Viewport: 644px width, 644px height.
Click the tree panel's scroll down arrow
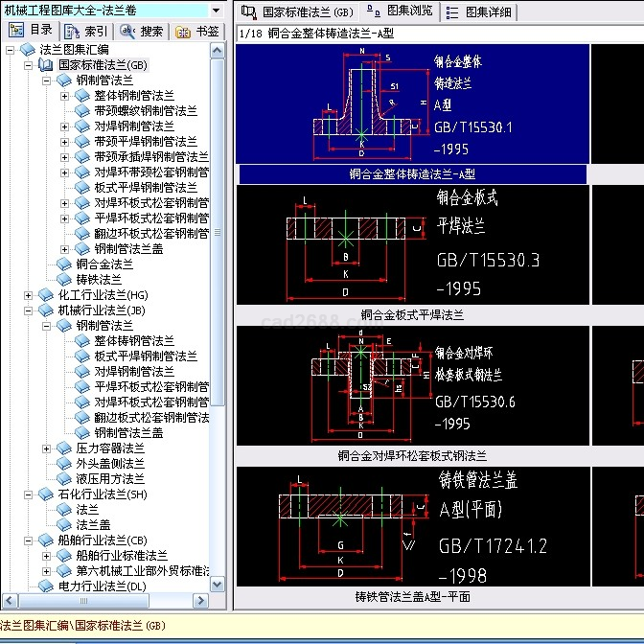[x=218, y=585]
